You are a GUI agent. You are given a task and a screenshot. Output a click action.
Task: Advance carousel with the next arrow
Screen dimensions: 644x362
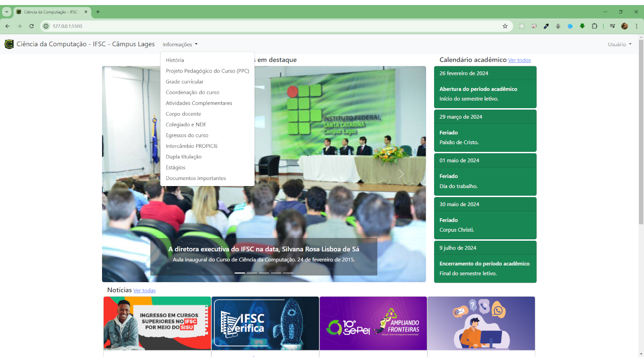click(401, 174)
